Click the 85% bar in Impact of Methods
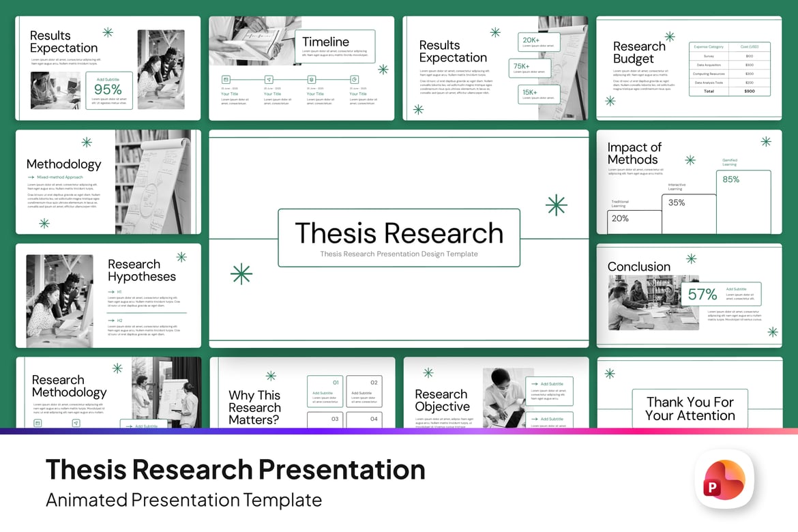The image size is (798, 532). [743, 202]
